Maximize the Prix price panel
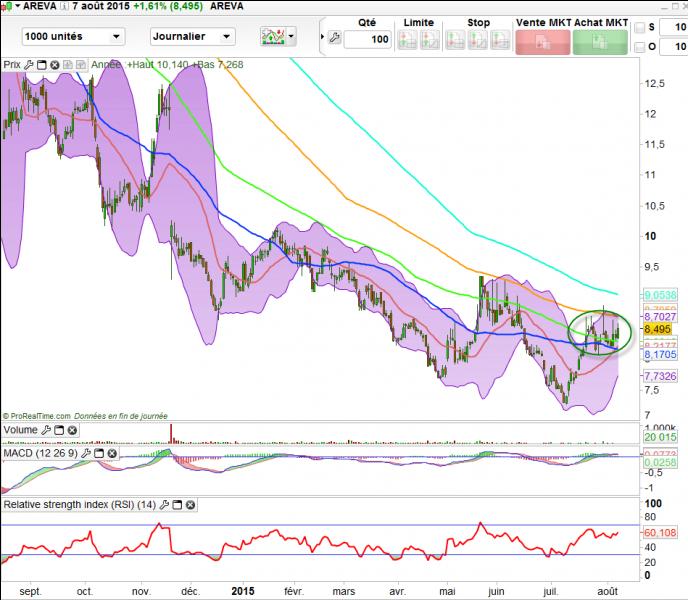Screen dimensions: 688x600 (x=42, y=65)
